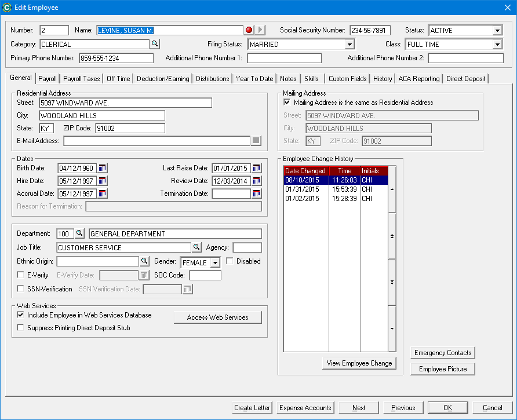Search departments with Department magnifier icon
This screenshot has width=517, height=420.
point(79,233)
